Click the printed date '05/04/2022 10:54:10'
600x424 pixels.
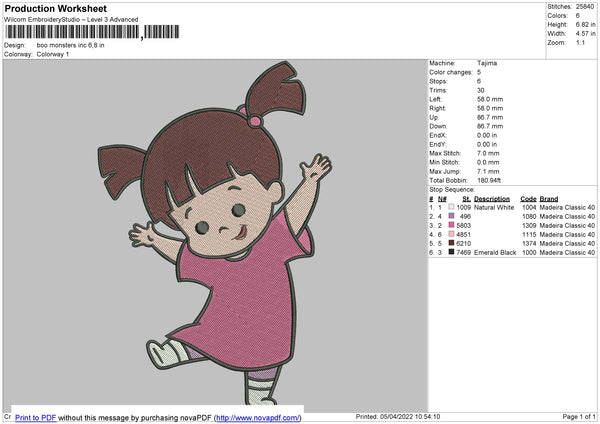click(x=410, y=416)
